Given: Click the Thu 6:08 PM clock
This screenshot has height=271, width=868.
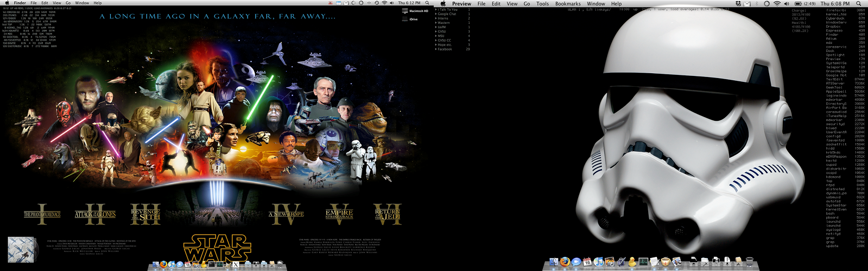Looking at the screenshot, I should pos(835,4).
